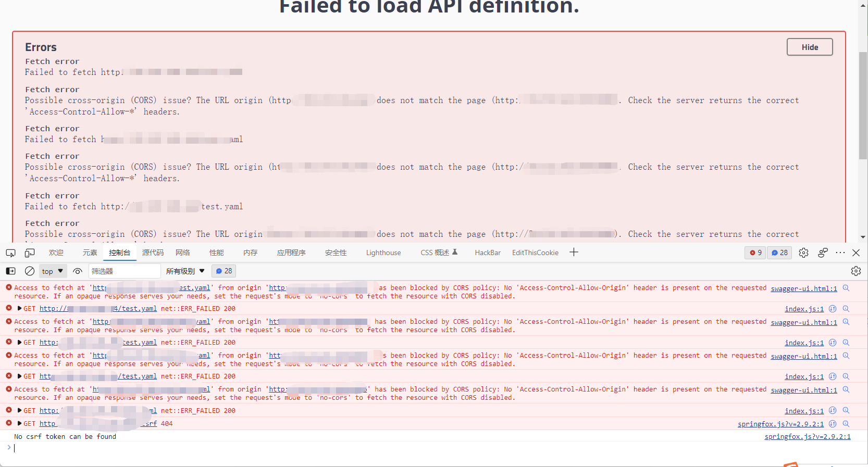The height and width of the screenshot is (467, 868).
Task: Open the HackBar tab
Action: (x=488, y=253)
